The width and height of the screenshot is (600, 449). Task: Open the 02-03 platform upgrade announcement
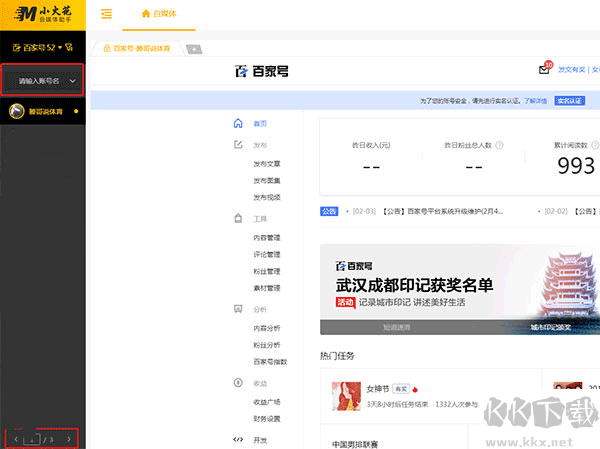[428, 211]
